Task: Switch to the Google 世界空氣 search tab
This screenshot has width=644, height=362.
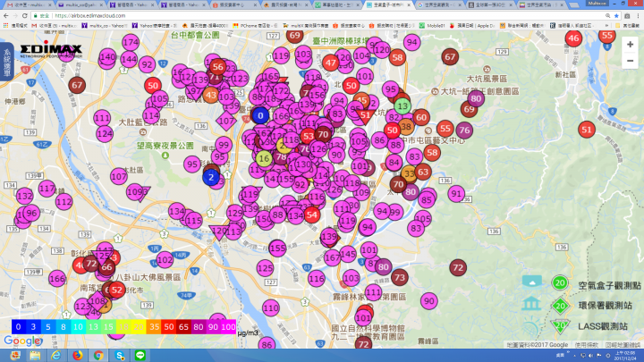Action: click(439, 5)
